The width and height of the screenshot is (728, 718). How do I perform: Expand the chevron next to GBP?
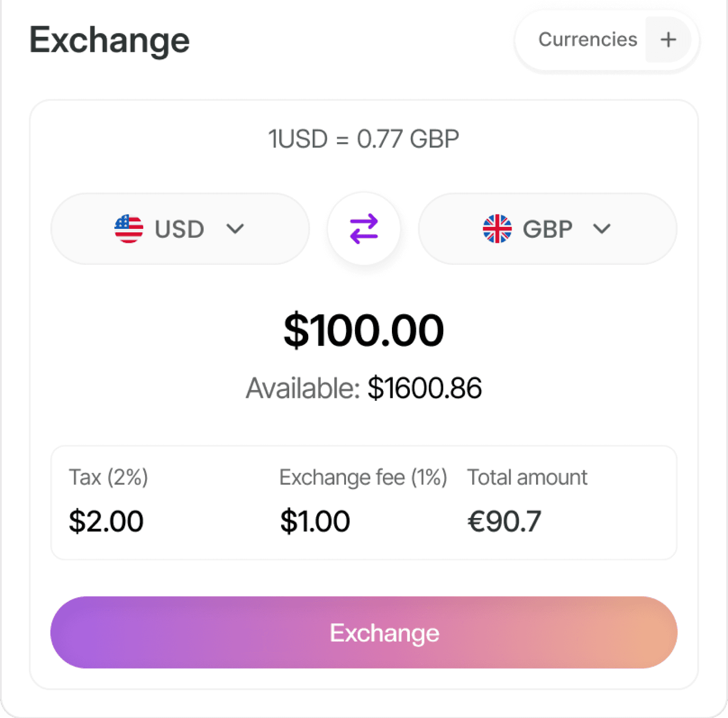coord(602,229)
